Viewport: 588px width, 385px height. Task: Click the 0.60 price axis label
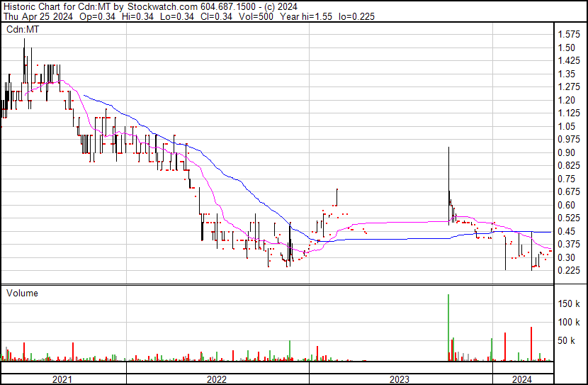point(566,205)
